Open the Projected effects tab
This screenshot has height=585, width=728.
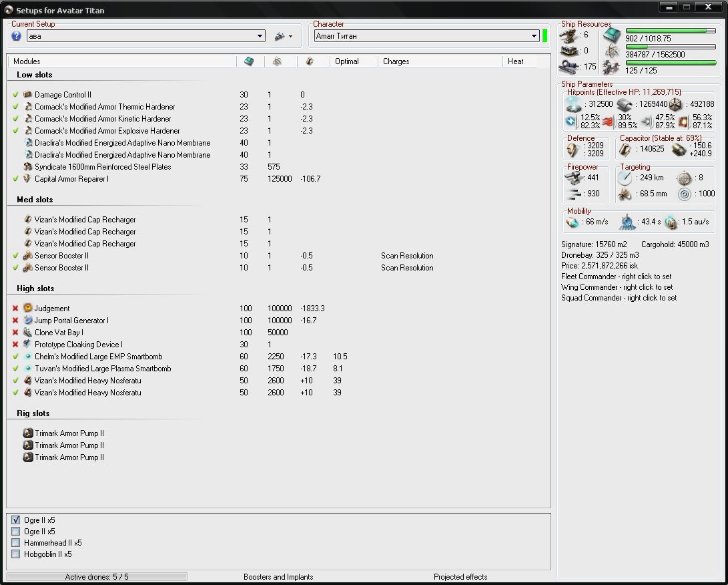pos(460,576)
